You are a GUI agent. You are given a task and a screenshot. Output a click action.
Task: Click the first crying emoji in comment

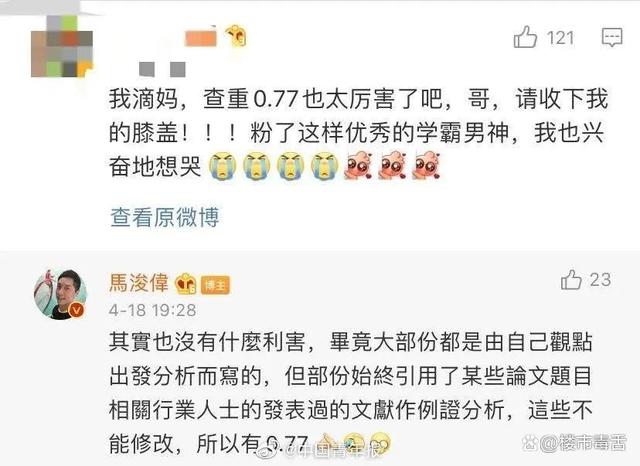point(223,166)
